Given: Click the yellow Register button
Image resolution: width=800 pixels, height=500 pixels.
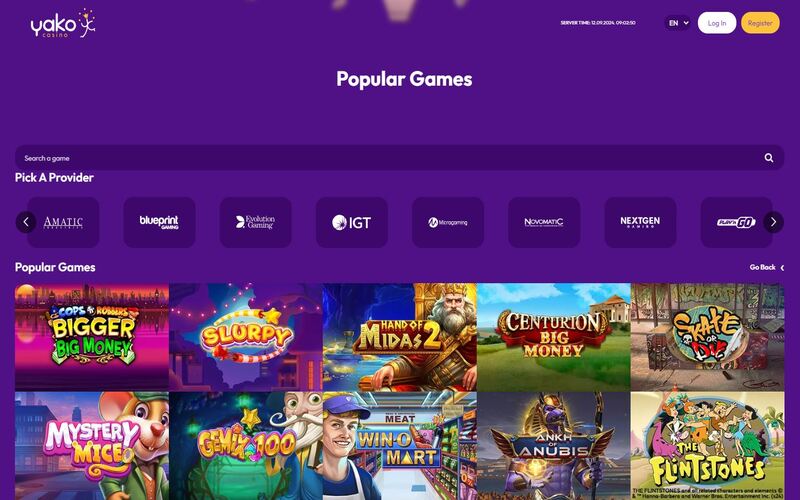Looking at the screenshot, I should pos(760,23).
